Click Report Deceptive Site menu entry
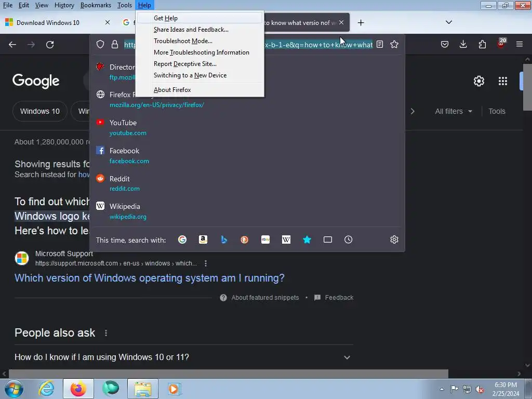Screen dimensions: 532x399 tap(201, 64)
